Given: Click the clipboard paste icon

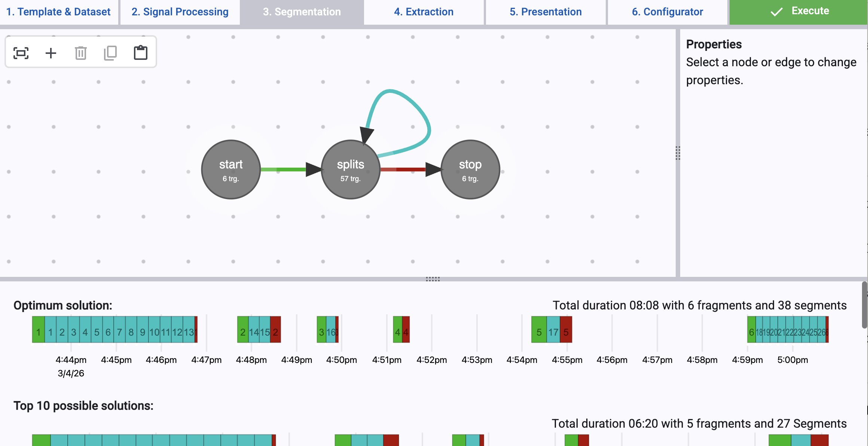Looking at the screenshot, I should coord(141,53).
